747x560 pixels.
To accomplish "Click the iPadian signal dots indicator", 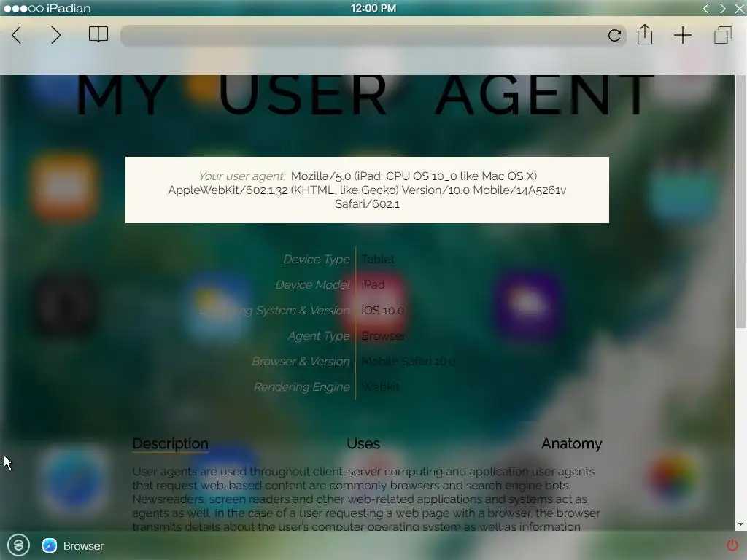I will (23, 9).
